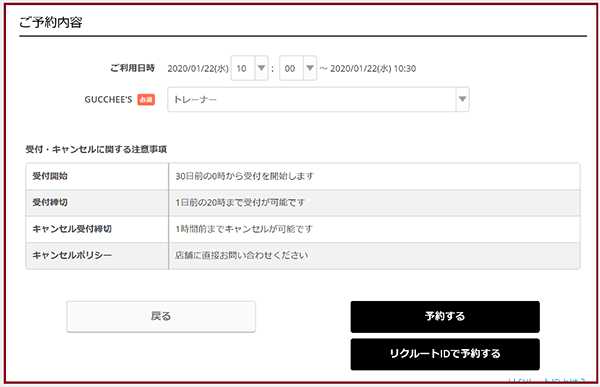
Task: Click the 受付締切 row header
Action: click(x=97, y=202)
